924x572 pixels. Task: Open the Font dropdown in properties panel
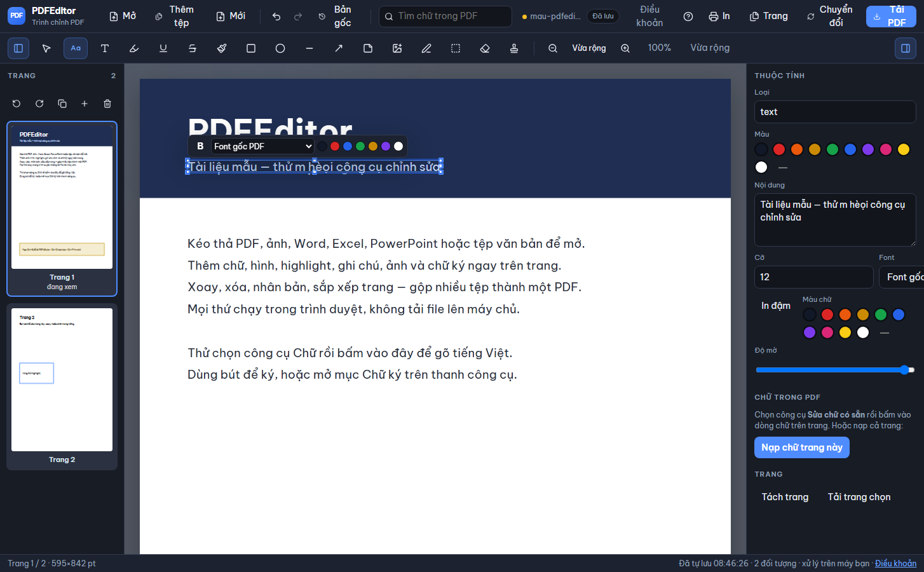click(x=902, y=277)
